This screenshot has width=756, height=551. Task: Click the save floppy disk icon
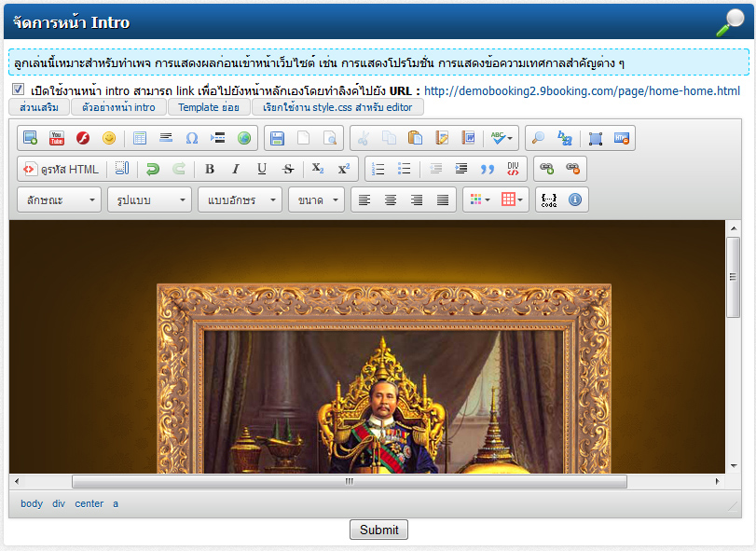click(x=277, y=138)
